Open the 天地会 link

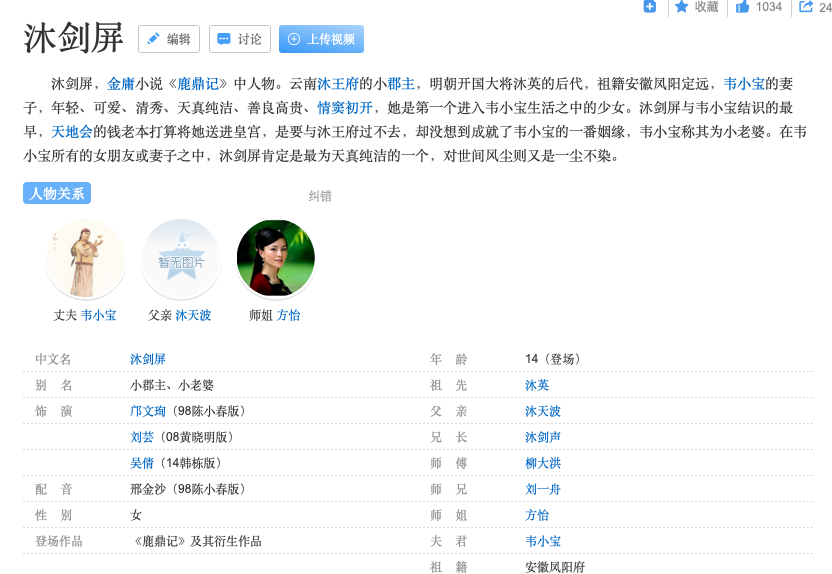pyautogui.click(x=72, y=132)
